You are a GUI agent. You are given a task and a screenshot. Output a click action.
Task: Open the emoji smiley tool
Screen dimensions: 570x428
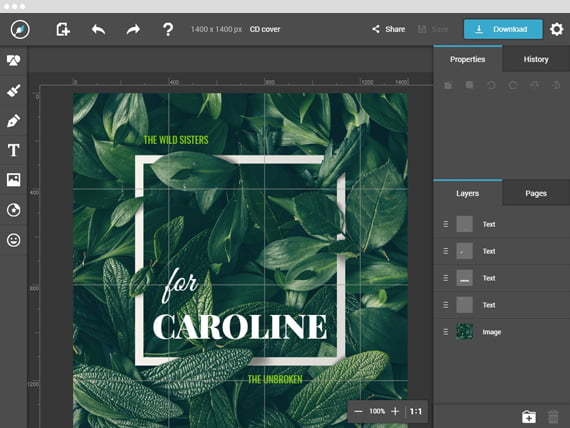[13, 240]
